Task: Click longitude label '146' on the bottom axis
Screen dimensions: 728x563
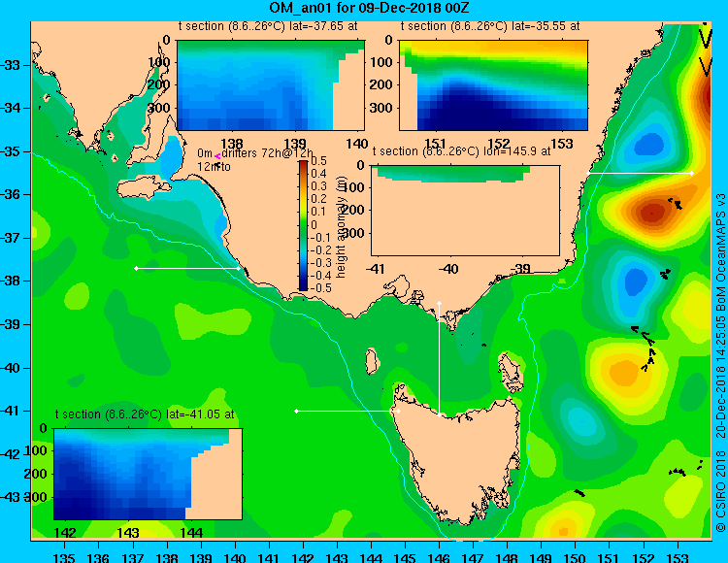Action: click(x=439, y=557)
